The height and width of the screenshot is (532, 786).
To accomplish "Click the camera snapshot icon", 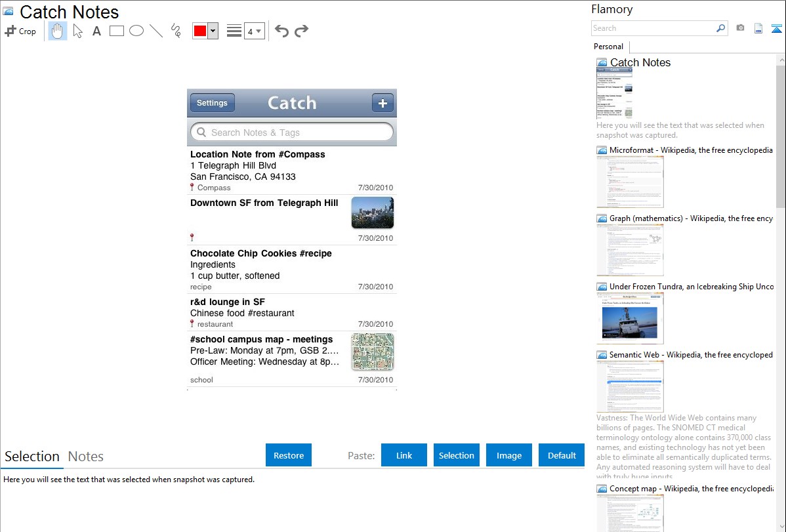I will point(740,28).
